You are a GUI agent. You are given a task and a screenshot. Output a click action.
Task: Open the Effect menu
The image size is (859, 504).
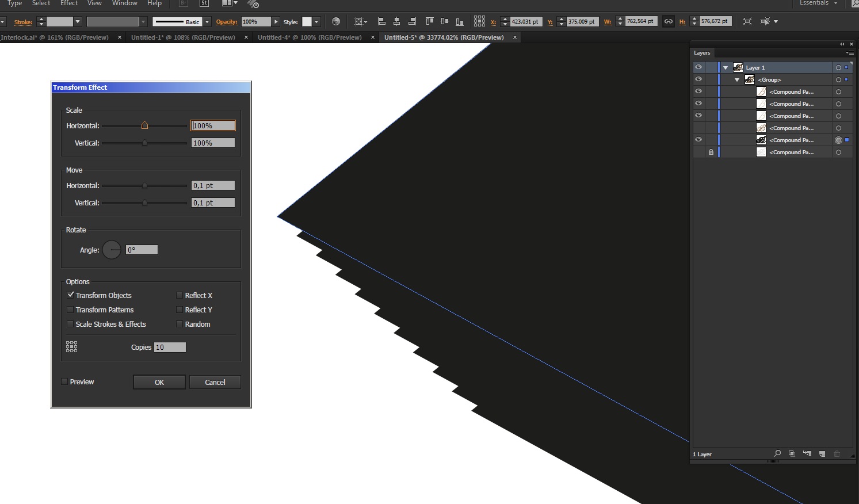69,3
